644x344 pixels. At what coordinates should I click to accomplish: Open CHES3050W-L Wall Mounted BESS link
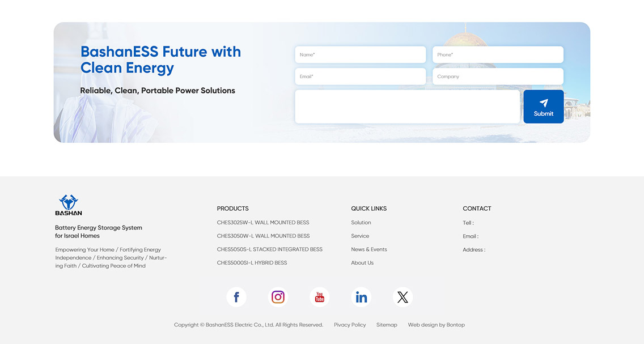[x=263, y=236]
